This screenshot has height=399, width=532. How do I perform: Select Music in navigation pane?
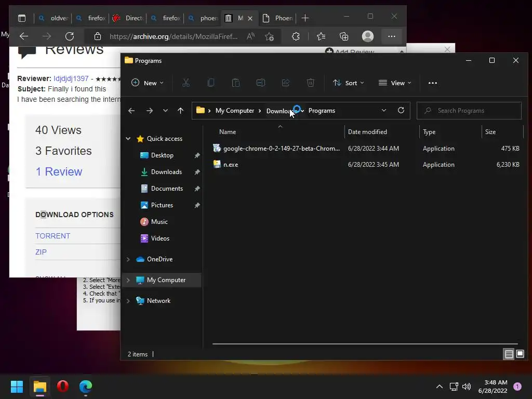[x=159, y=221]
